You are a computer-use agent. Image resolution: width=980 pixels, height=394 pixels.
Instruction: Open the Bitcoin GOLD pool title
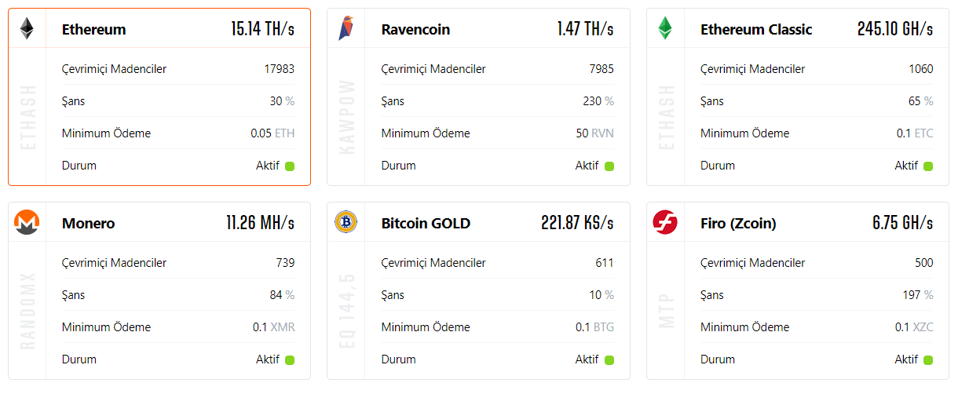[426, 224]
